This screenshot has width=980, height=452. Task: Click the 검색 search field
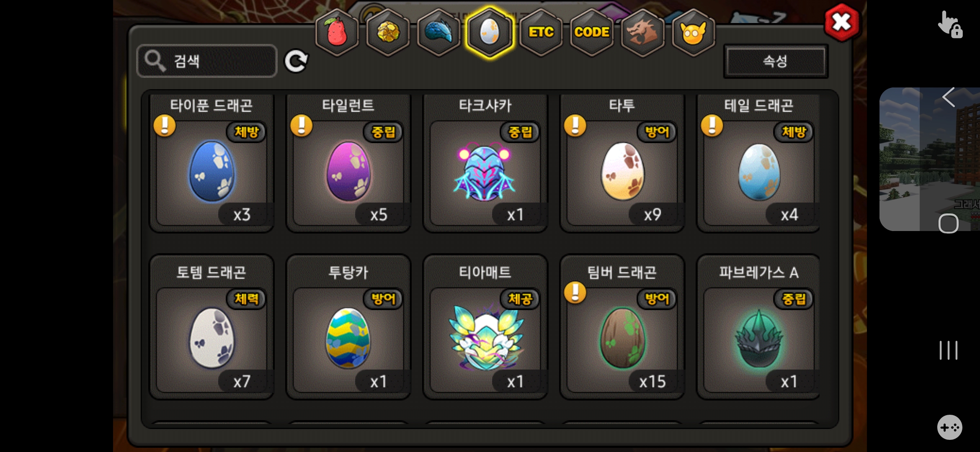coord(207,61)
